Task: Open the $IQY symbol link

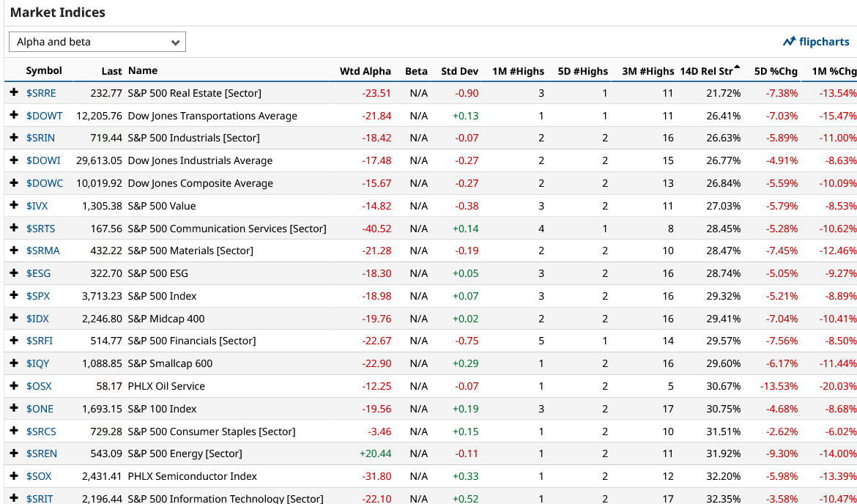Action: [x=37, y=363]
